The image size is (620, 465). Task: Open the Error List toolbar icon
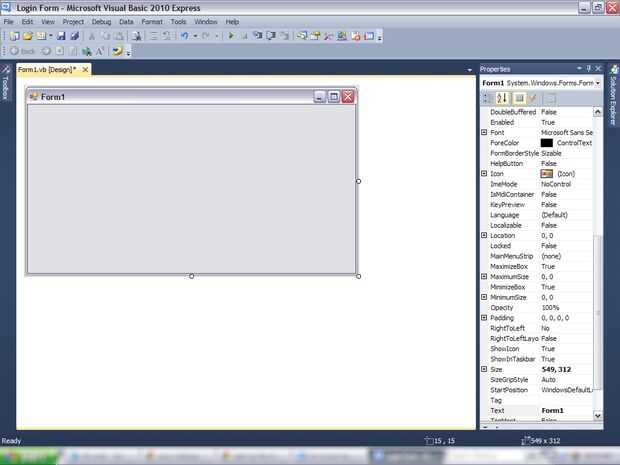click(x=355, y=36)
